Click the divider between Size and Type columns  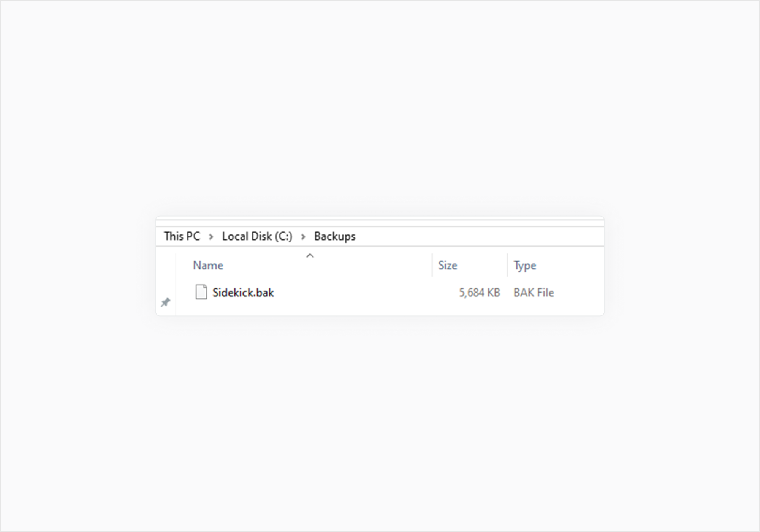click(x=507, y=265)
